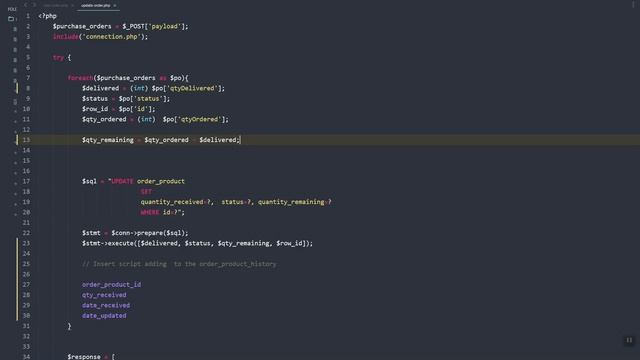Click '$qty_remaining' on highlighted line 13
Image resolution: width=640 pixels, height=360 pixels.
coord(108,140)
